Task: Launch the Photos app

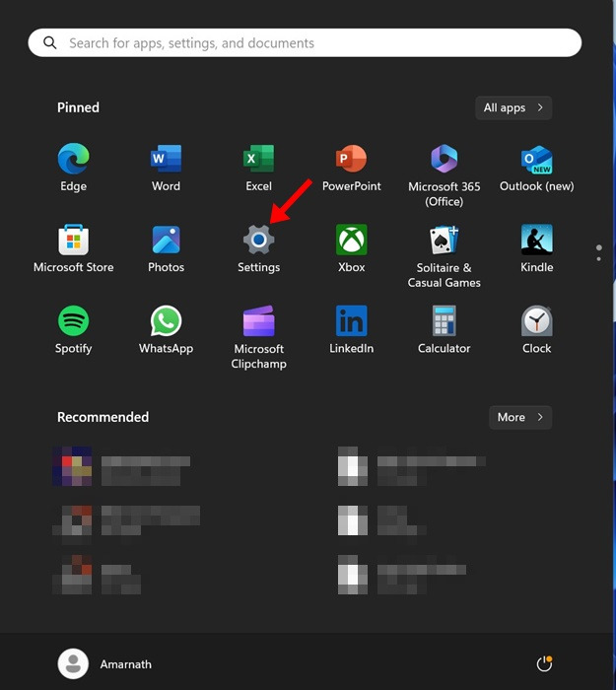Action: pyautogui.click(x=166, y=248)
